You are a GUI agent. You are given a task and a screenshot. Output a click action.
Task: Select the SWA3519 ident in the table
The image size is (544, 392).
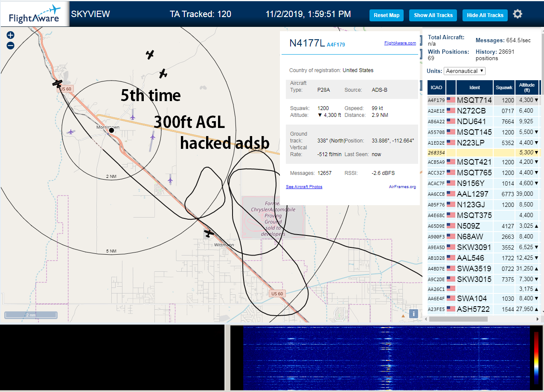(474, 269)
